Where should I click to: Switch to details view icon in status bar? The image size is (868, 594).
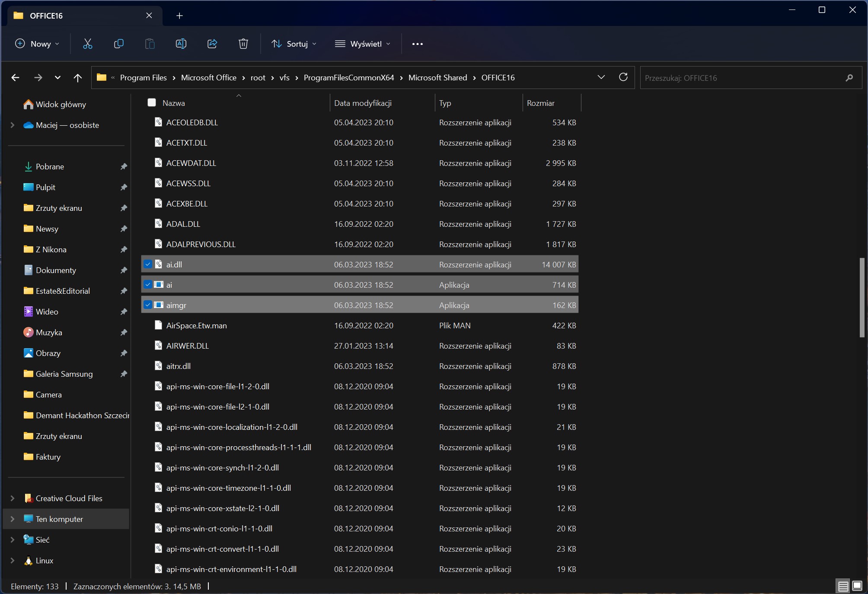coord(843,586)
